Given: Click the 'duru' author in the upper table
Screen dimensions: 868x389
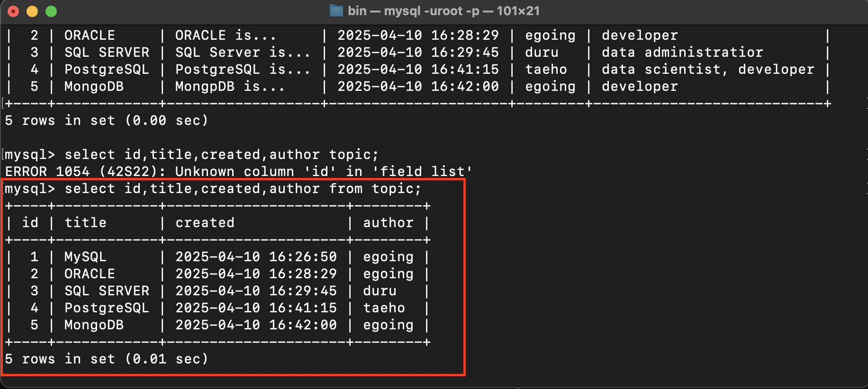Looking at the screenshot, I should tap(542, 53).
